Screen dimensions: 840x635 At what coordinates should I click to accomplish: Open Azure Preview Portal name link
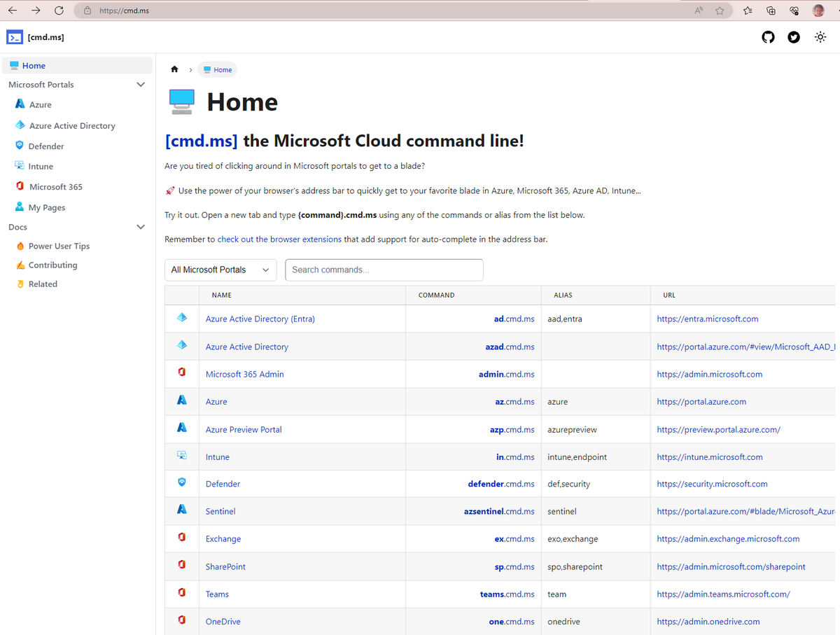click(244, 429)
